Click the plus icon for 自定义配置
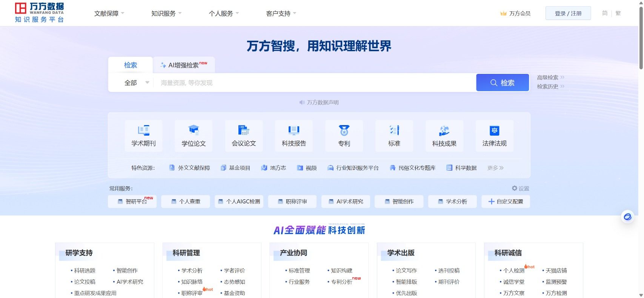 click(492, 202)
